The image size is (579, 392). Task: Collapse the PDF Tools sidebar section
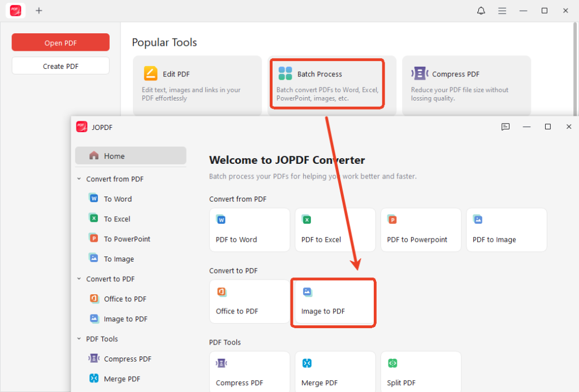79,338
